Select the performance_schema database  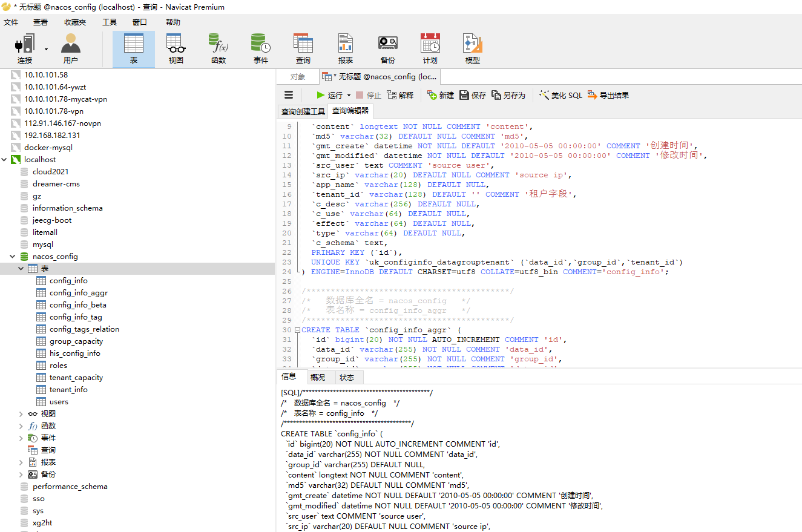(70, 487)
